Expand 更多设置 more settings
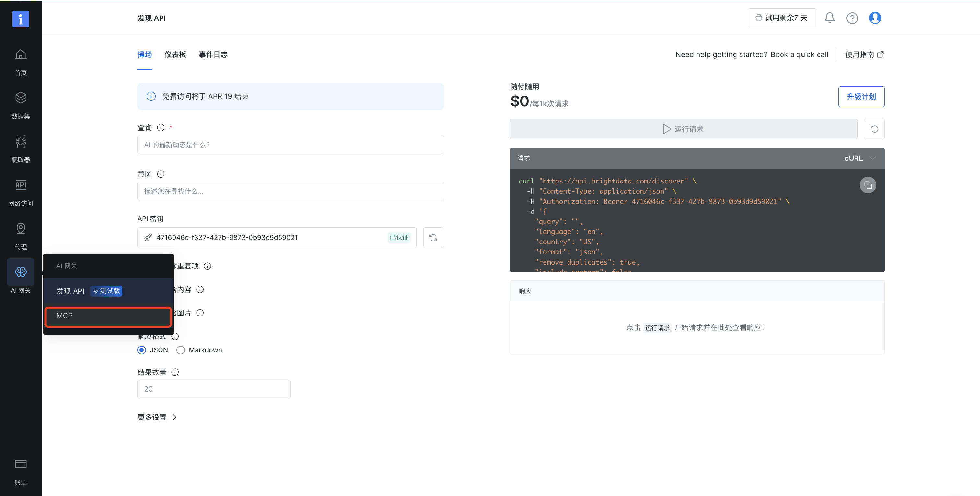Screen dimensions: 980x496 (157, 417)
